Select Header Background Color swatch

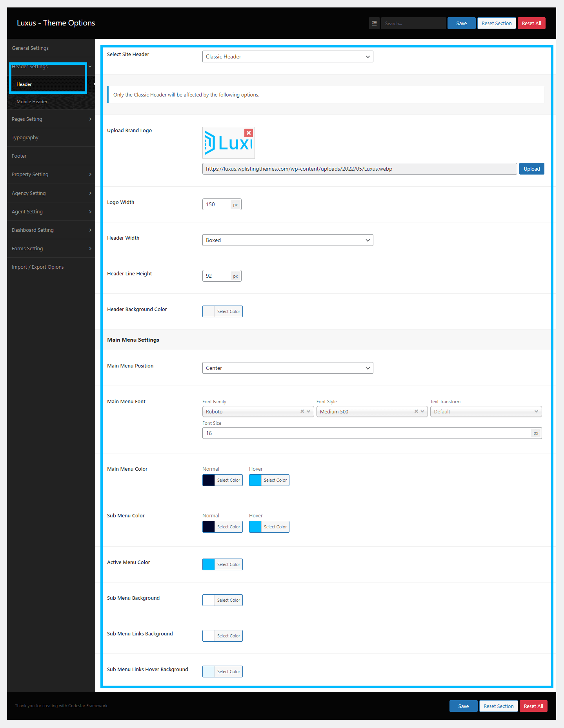coord(209,311)
